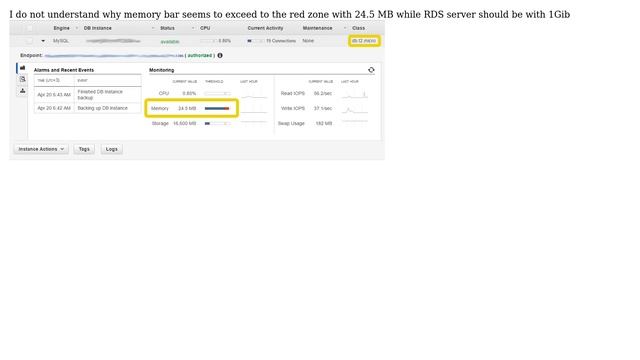Click the 'authorized' endpoint status text

200,56
